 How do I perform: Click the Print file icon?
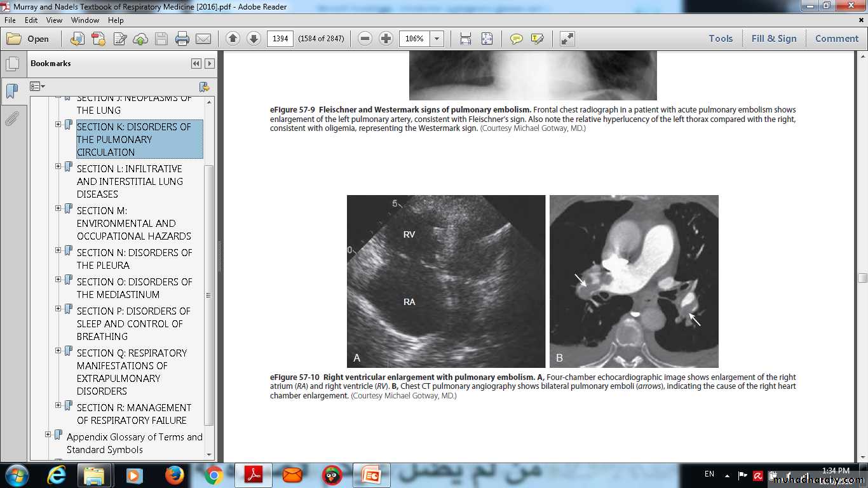182,39
